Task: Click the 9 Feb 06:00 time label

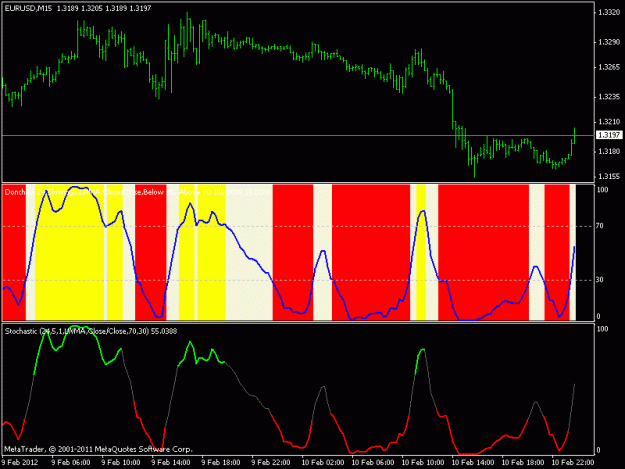Action: click(x=71, y=462)
